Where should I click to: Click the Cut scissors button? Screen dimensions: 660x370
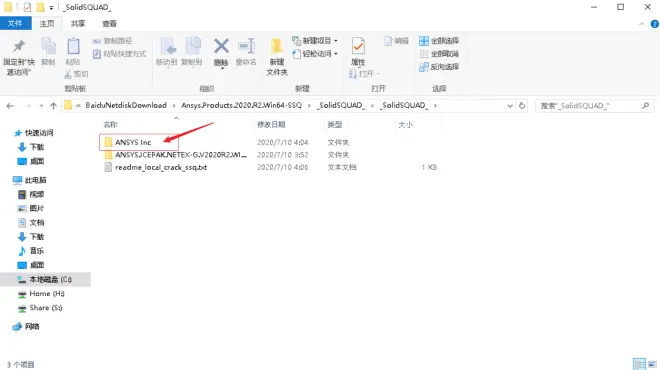[76, 74]
